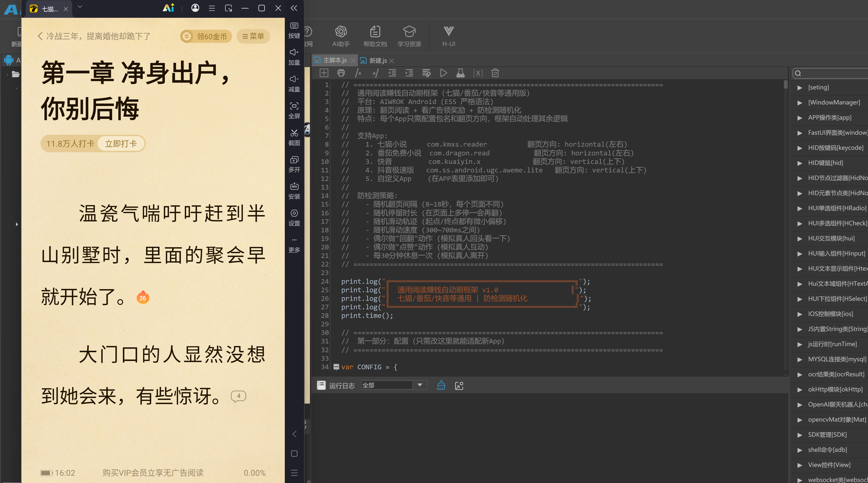
Task: Tap the Android back triangle in sidebar
Action: point(294,434)
